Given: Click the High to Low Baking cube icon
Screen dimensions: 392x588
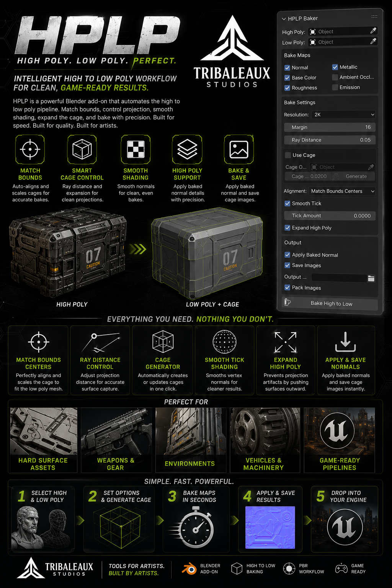Looking at the screenshot, I should [x=237, y=568].
